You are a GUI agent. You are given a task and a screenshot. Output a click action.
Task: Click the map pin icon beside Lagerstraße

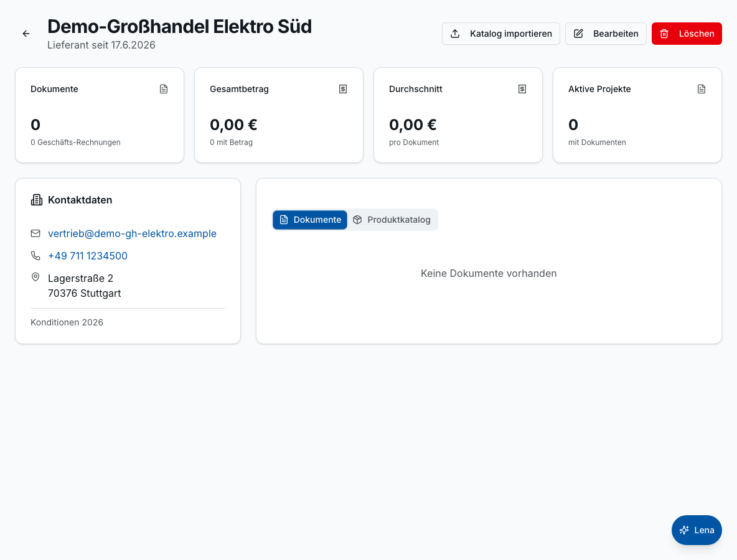click(x=35, y=277)
